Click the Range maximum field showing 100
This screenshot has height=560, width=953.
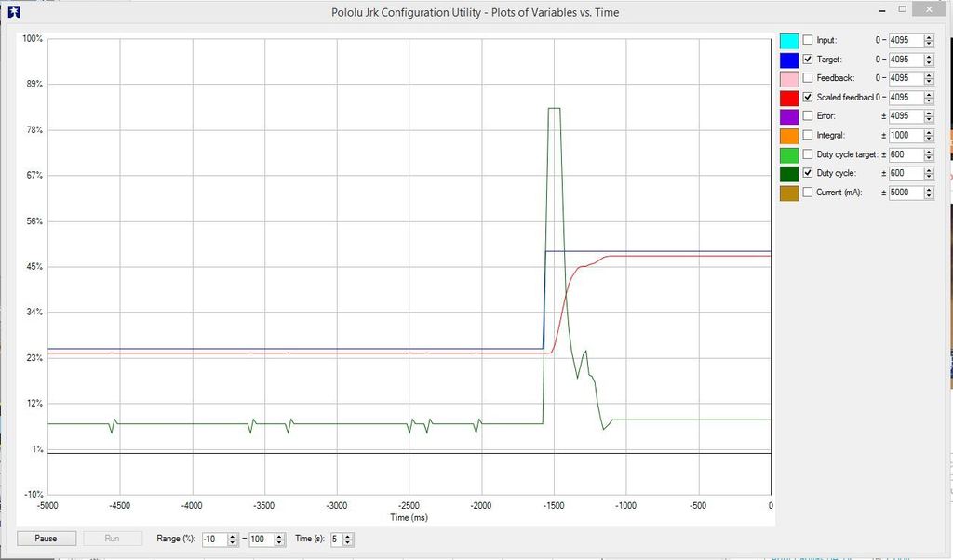(262, 539)
